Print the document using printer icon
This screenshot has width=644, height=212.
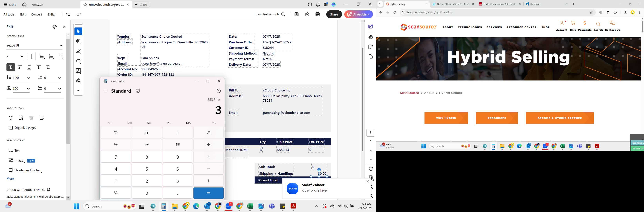pyautogui.click(x=317, y=15)
